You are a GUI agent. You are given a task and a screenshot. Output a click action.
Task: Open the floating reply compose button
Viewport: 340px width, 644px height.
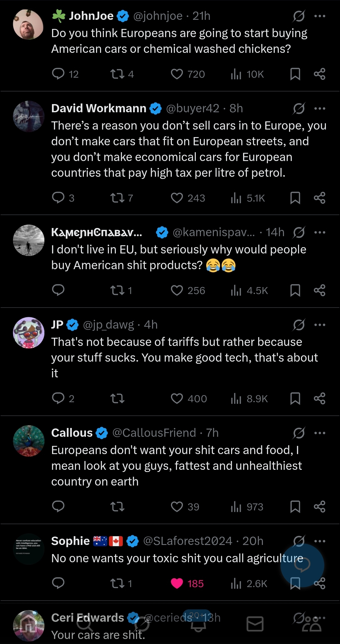point(302,565)
